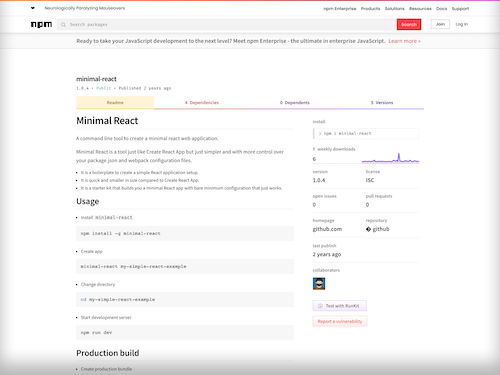Click npm install -g minimal-react code block
Image resolution: width=500 pixels, height=375 pixels.
click(x=185, y=233)
